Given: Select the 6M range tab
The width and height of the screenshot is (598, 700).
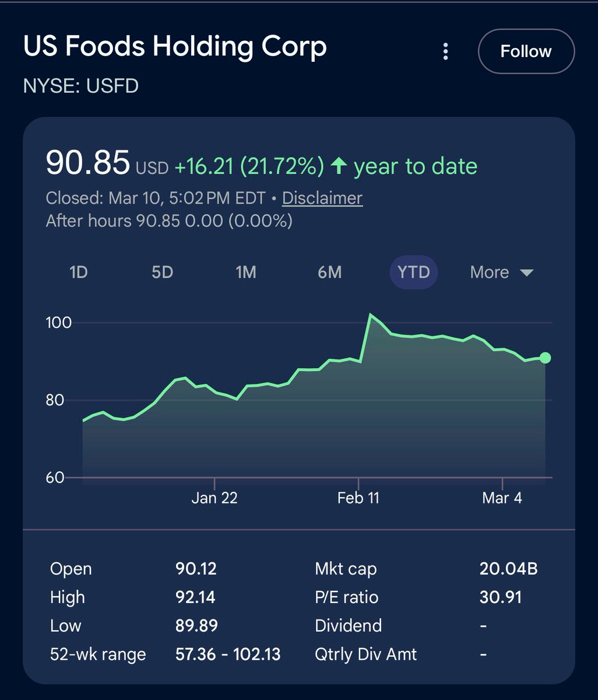Looking at the screenshot, I should click(330, 272).
